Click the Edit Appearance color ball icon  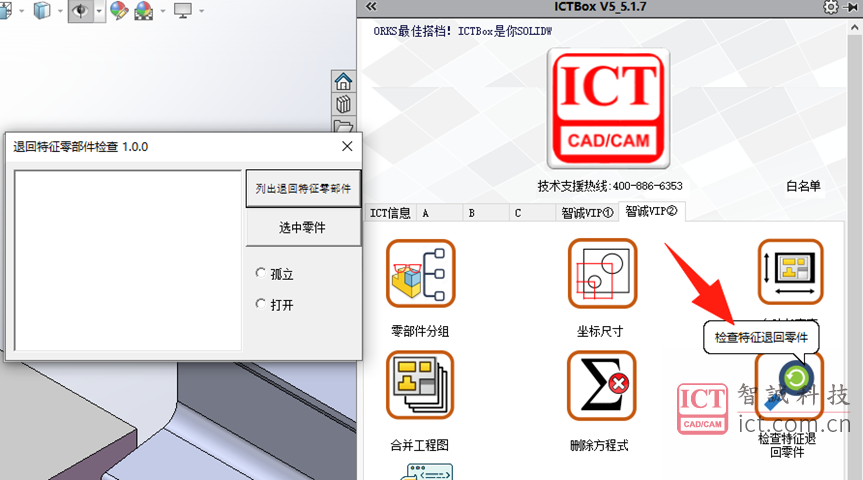click(x=119, y=11)
